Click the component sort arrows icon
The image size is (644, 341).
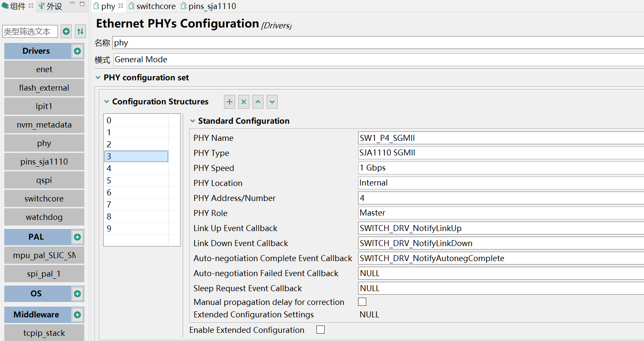coord(80,31)
